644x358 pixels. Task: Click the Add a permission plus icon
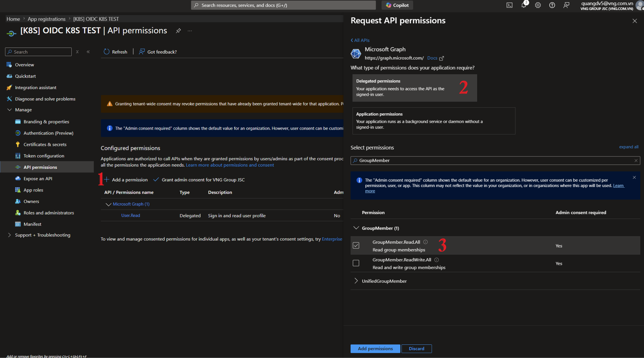coord(107,179)
